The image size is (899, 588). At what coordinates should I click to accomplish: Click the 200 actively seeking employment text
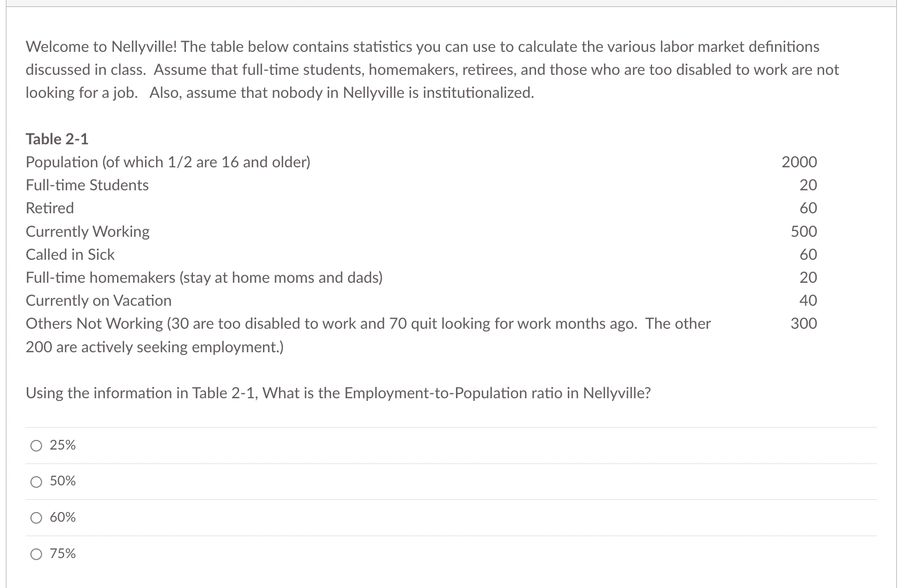pyautogui.click(x=154, y=347)
